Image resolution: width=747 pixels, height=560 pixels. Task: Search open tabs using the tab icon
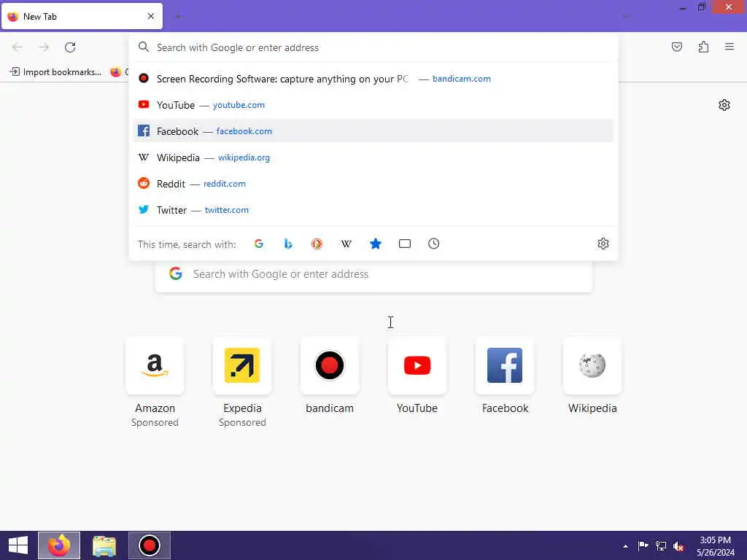[x=404, y=244]
